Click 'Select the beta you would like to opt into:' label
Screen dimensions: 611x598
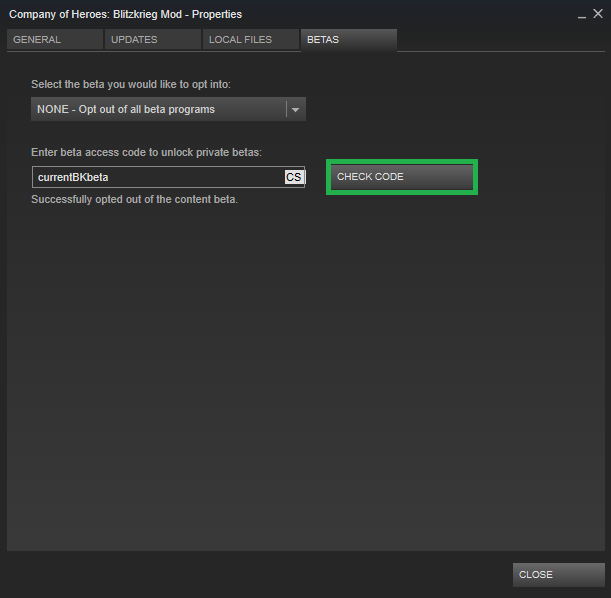click(x=131, y=84)
